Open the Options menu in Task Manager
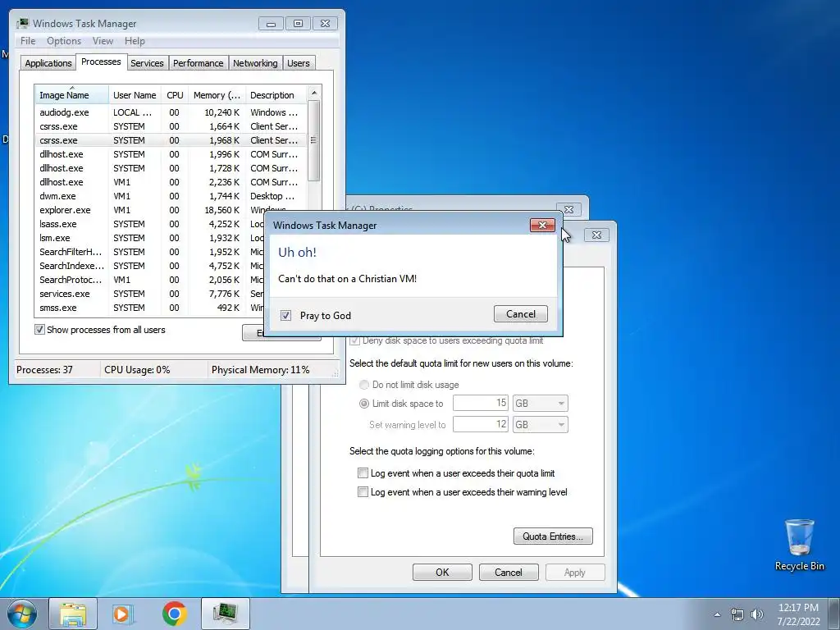840x630 pixels. point(64,41)
